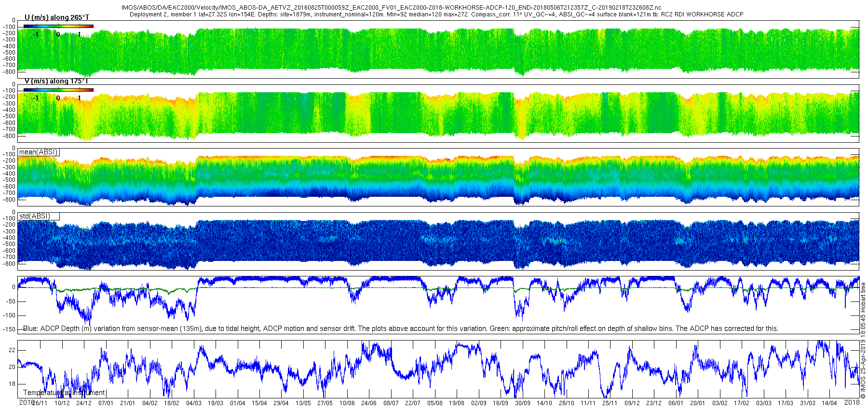
Task: Click the '08/07' date tick label
Action: (391, 403)
